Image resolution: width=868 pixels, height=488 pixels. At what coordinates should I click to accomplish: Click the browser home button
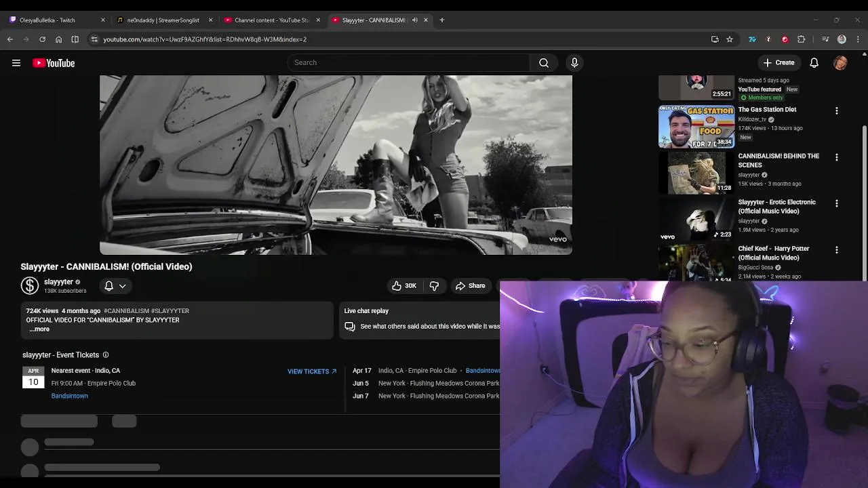(x=58, y=39)
